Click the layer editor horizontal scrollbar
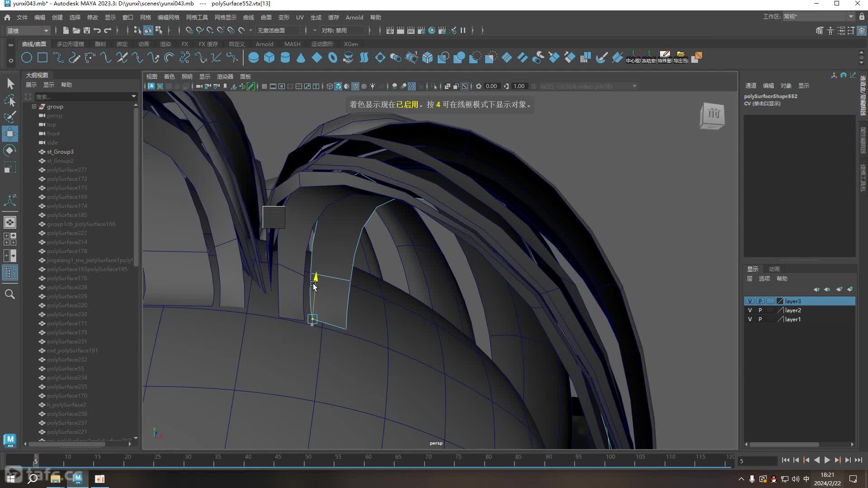This screenshot has width=868, height=488. tap(784, 445)
